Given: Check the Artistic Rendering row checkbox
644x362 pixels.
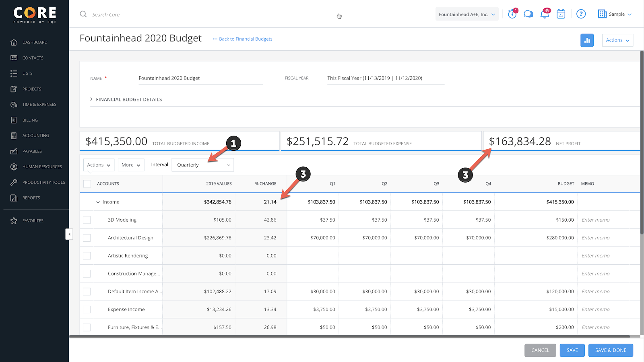Looking at the screenshot, I should 87,256.
